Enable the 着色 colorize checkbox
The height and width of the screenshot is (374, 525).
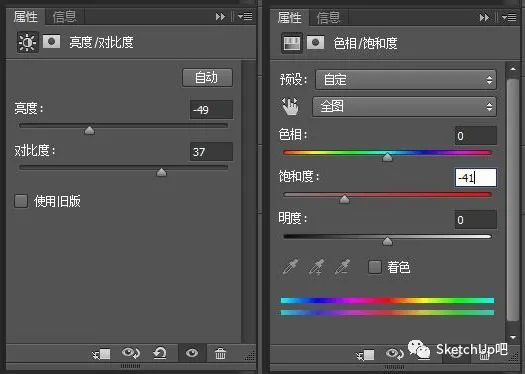pyautogui.click(x=375, y=267)
